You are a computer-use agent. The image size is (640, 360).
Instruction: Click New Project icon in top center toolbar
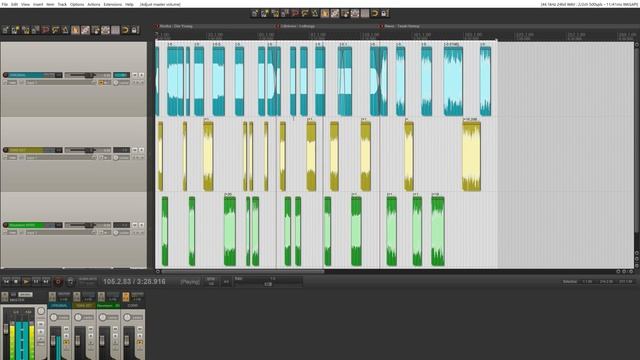pyautogui.click(x=255, y=13)
